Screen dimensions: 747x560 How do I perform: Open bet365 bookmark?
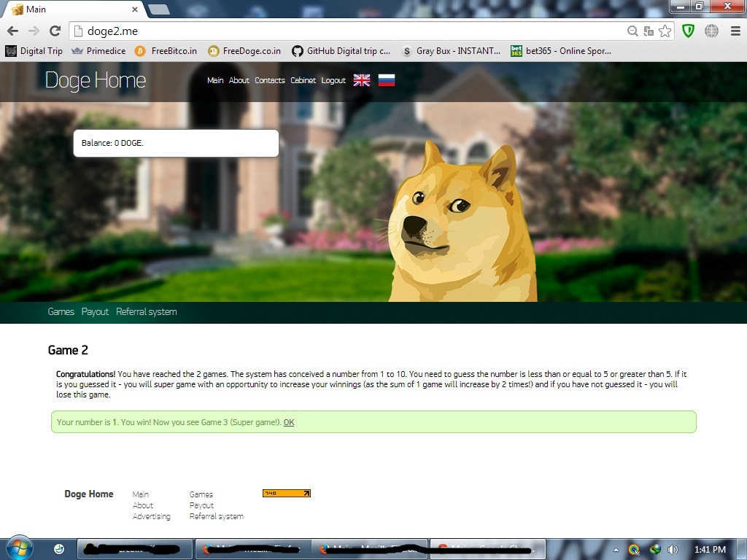561,51
